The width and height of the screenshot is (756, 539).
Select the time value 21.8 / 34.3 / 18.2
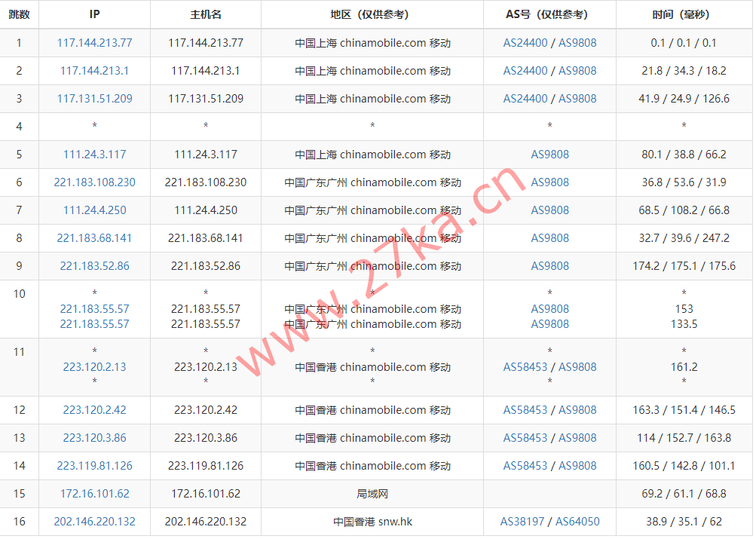(x=684, y=71)
